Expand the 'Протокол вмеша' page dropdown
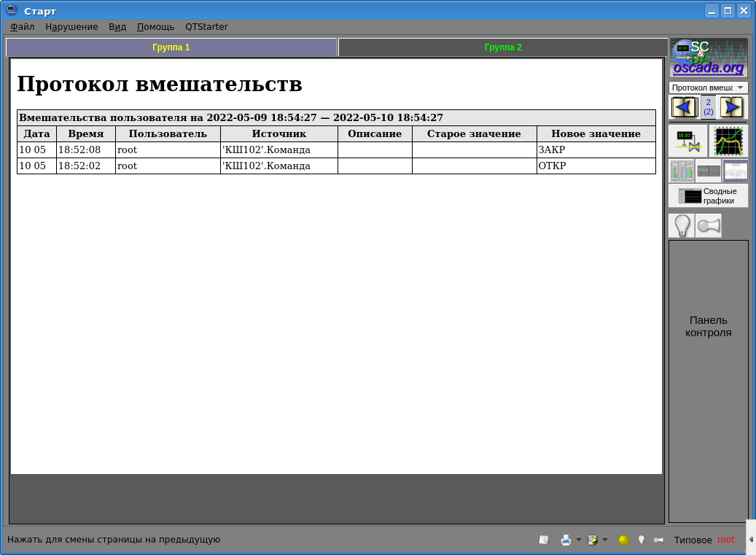This screenshot has width=756, height=555. pos(708,88)
